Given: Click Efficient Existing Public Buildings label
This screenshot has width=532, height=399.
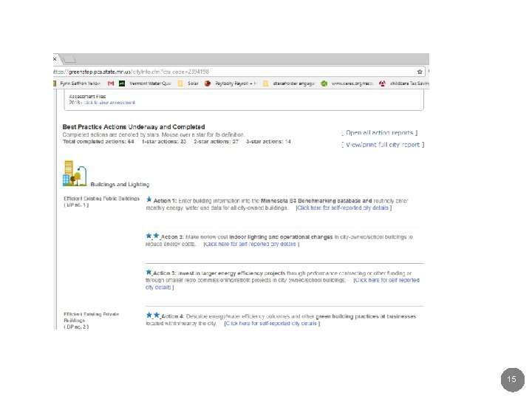Looking at the screenshot, I should [101, 199].
